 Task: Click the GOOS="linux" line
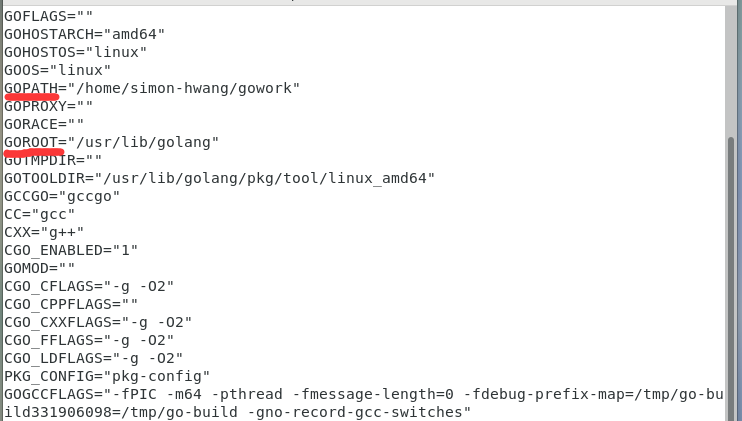coord(57,70)
